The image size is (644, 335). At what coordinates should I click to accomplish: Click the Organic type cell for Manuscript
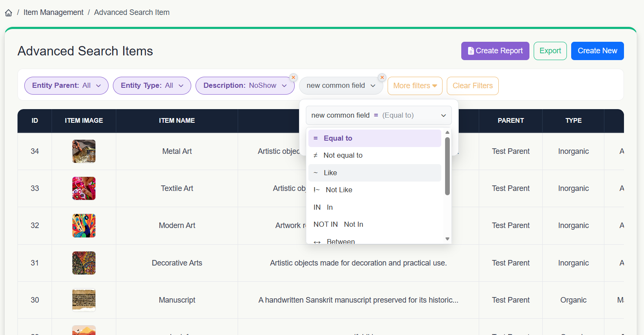point(573,300)
